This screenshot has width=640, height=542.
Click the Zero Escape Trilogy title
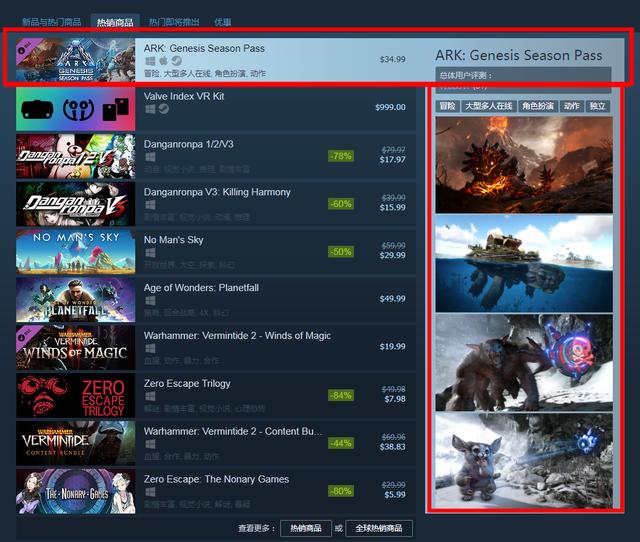187,384
